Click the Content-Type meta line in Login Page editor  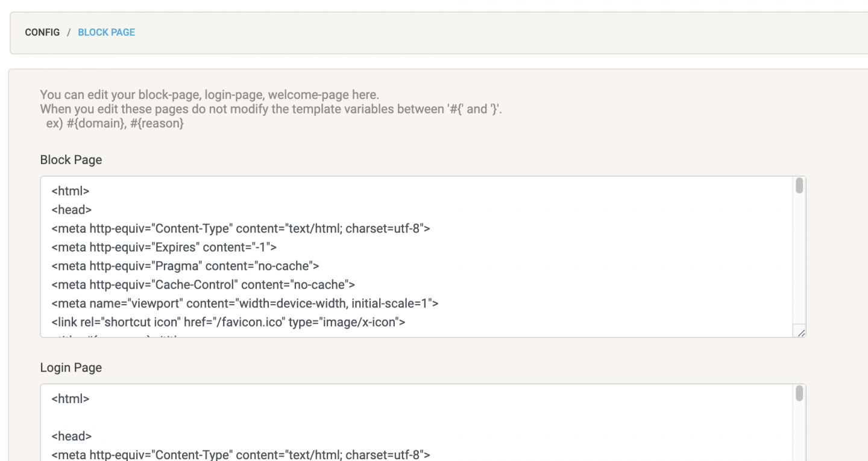coord(241,454)
